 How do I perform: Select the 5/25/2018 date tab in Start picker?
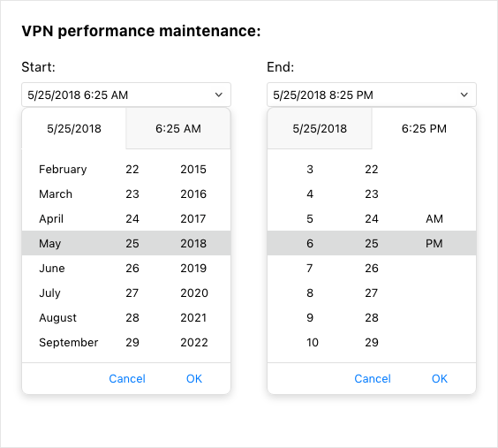(x=74, y=128)
